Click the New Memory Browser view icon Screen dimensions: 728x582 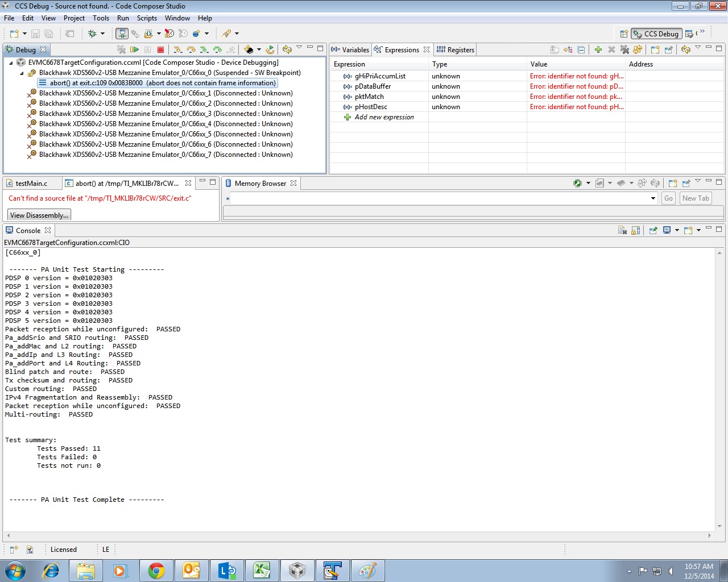tap(673, 183)
